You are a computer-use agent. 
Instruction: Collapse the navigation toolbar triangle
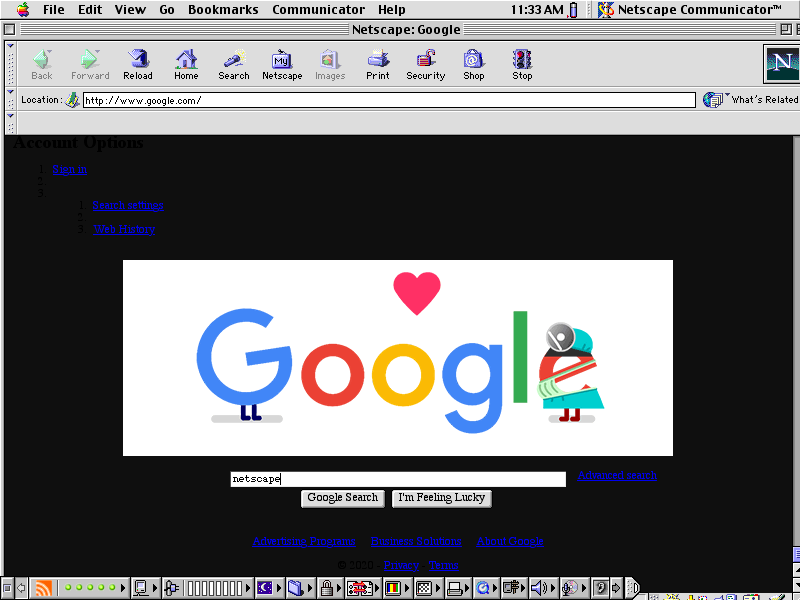[x=10, y=46]
